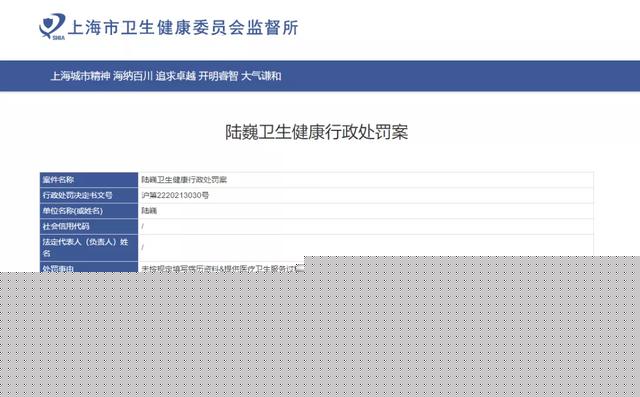Image resolution: width=640 pixels, height=397 pixels.
Task: Click the 追求卓越 slogan text
Action: tap(176, 76)
